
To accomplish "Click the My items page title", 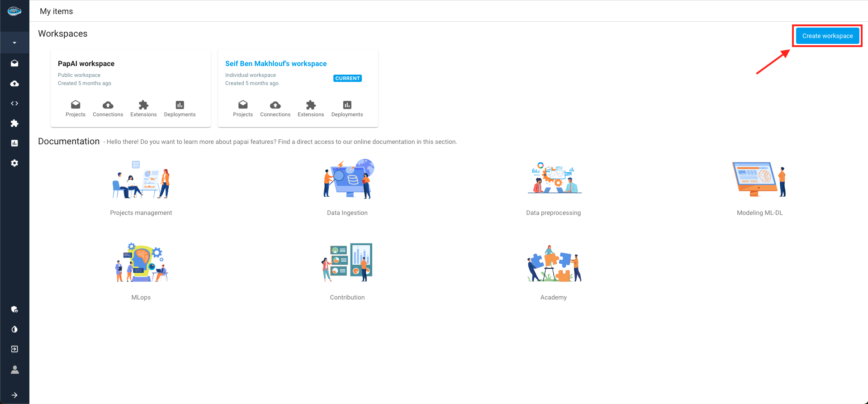I will pos(57,11).
